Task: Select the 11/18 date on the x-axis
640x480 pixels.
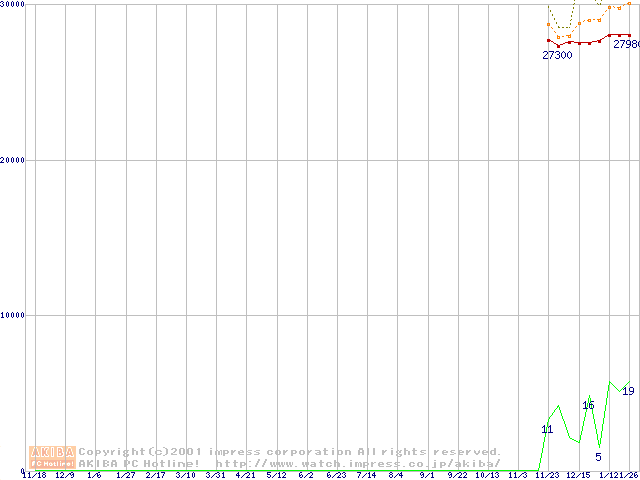Action: click(34, 475)
